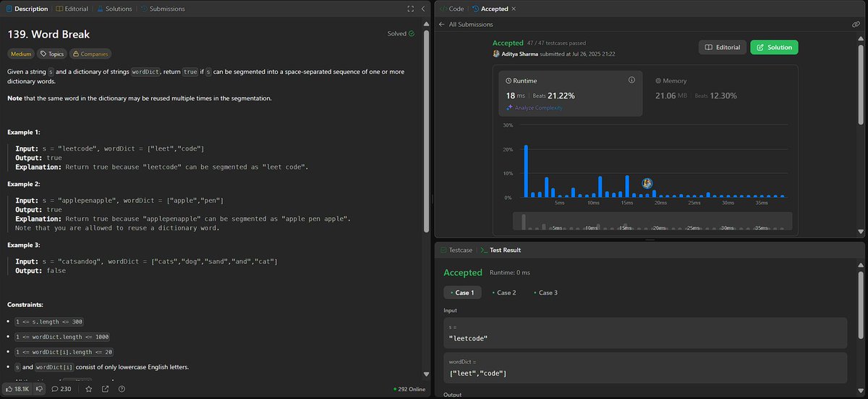The height and width of the screenshot is (399, 868).
Task: Click the 139. Word Break title
Action: (48, 34)
